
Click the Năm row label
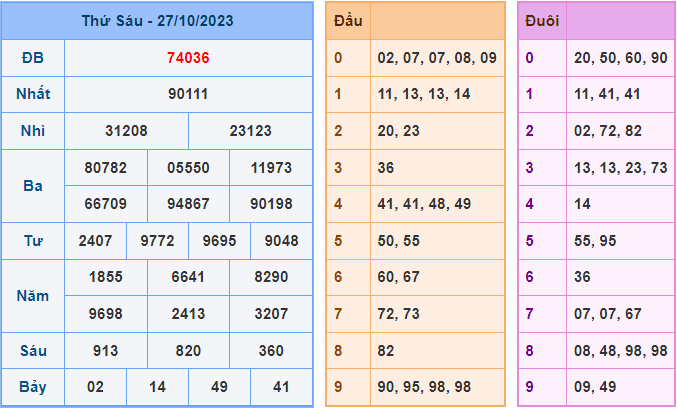33,296
